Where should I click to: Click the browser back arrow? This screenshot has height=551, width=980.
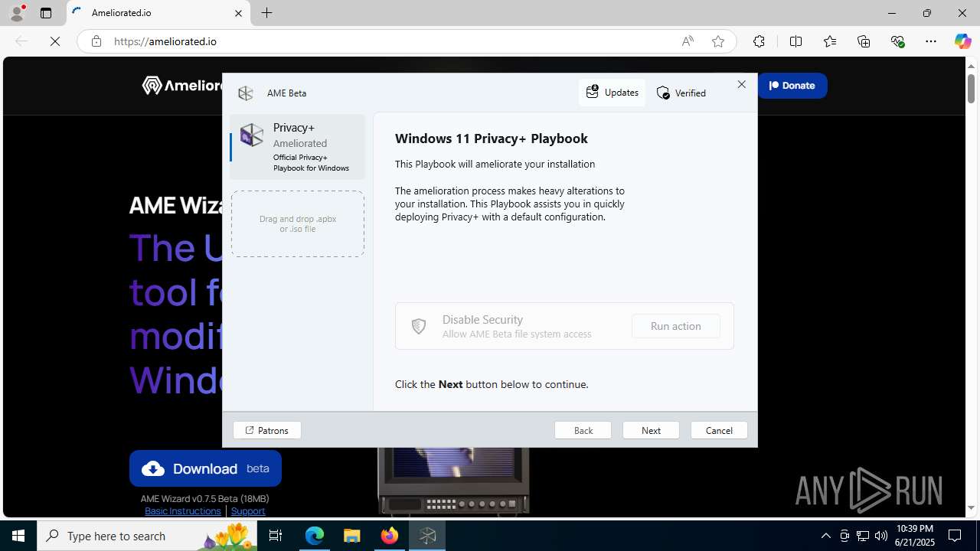pyautogui.click(x=21, y=41)
